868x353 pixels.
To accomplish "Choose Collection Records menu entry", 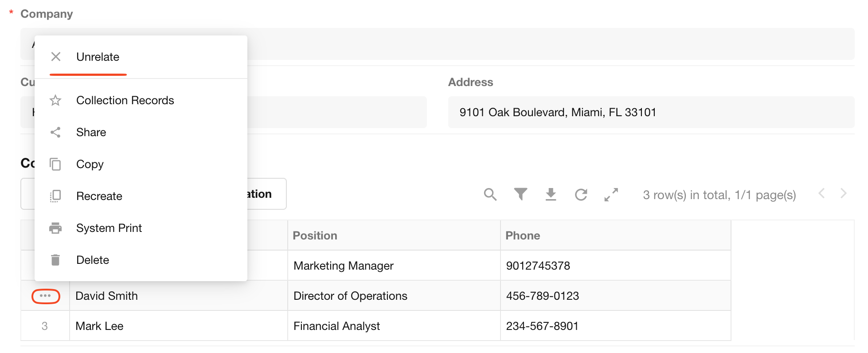I will pyautogui.click(x=125, y=100).
